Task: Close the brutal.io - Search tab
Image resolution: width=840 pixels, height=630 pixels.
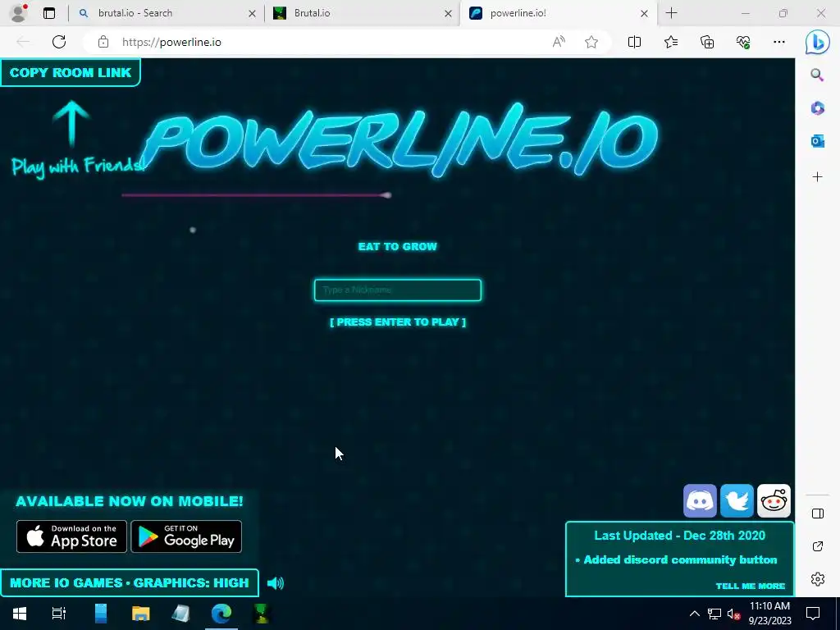Action: click(252, 14)
